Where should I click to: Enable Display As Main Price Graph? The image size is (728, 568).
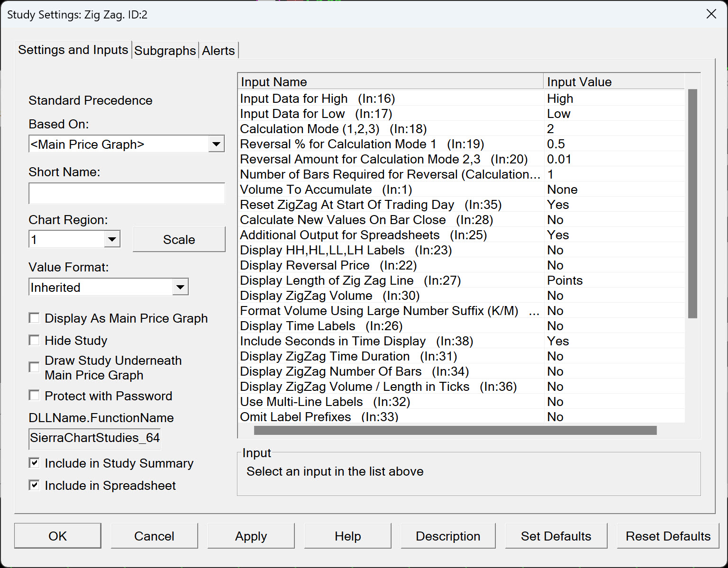pos(34,318)
